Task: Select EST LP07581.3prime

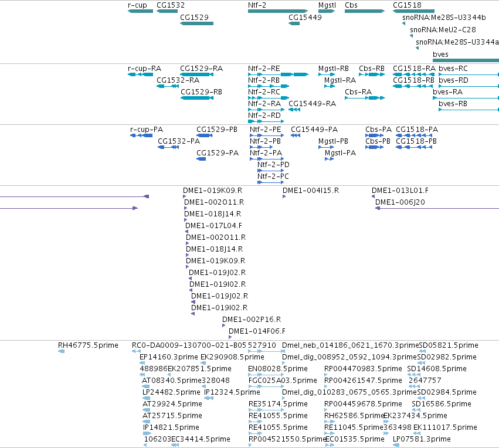Action: click(x=396, y=445)
